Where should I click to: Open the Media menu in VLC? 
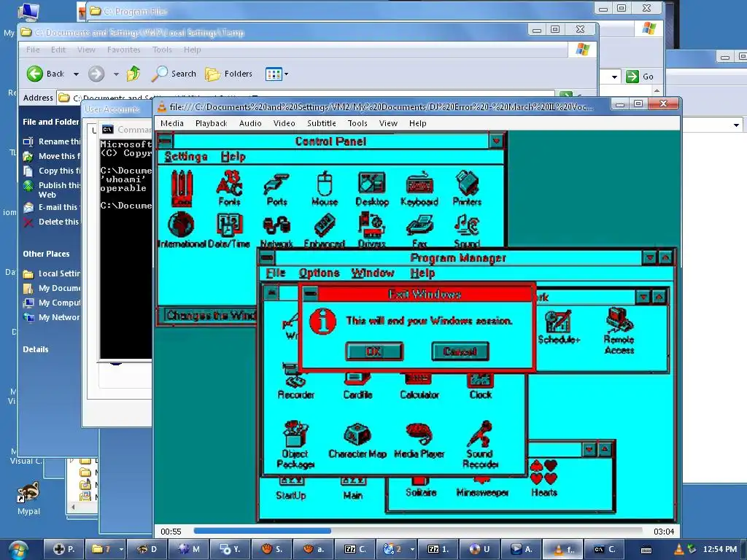click(172, 123)
